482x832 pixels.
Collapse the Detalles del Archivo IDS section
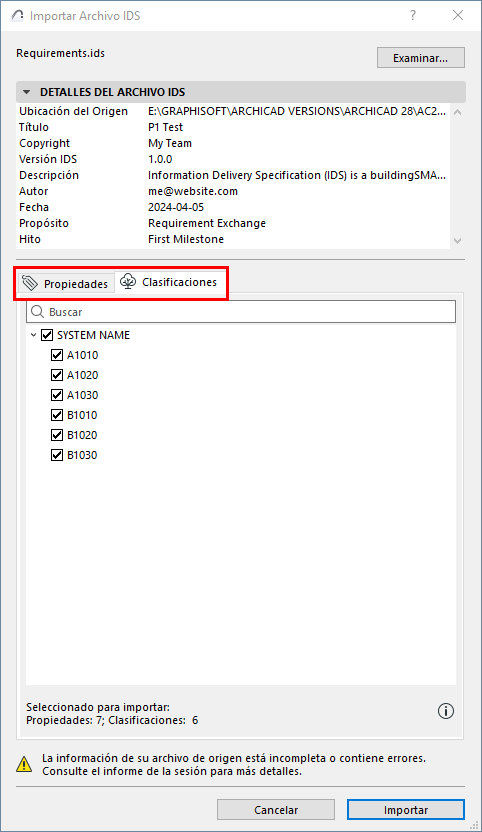tap(27, 92)
